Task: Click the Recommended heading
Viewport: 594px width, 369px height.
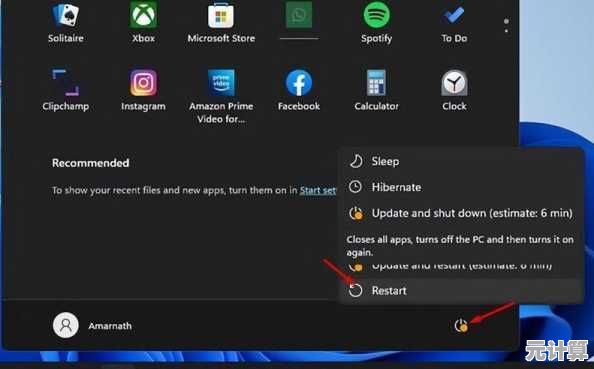Action: pos(91,163)
